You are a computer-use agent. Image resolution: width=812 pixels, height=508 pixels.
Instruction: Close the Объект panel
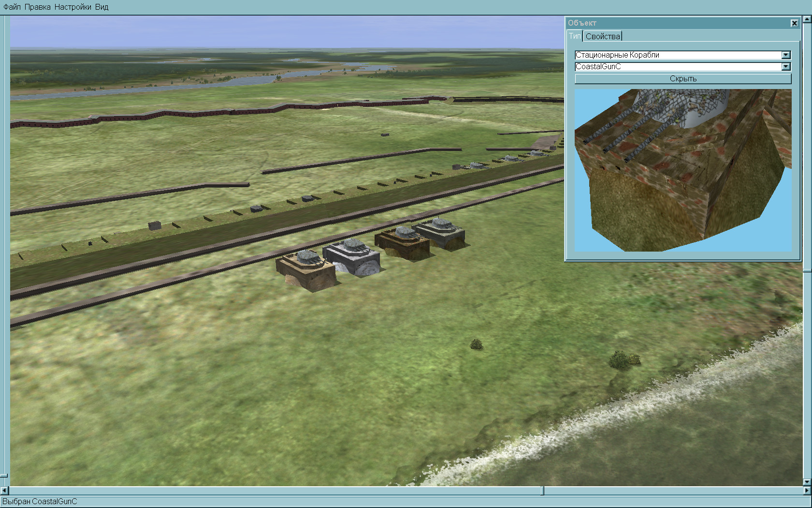794,23
